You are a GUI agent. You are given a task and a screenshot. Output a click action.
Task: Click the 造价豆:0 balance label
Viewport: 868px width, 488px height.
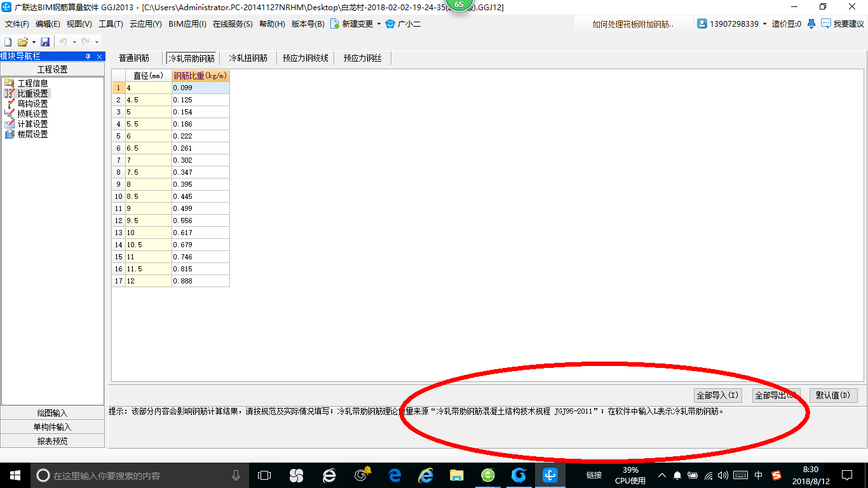coord(787,24)
